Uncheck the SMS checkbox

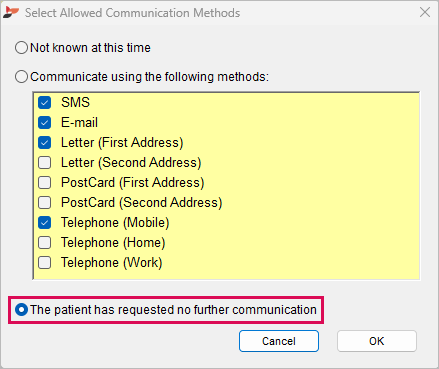pyautogui.click(x=45, y=103)
